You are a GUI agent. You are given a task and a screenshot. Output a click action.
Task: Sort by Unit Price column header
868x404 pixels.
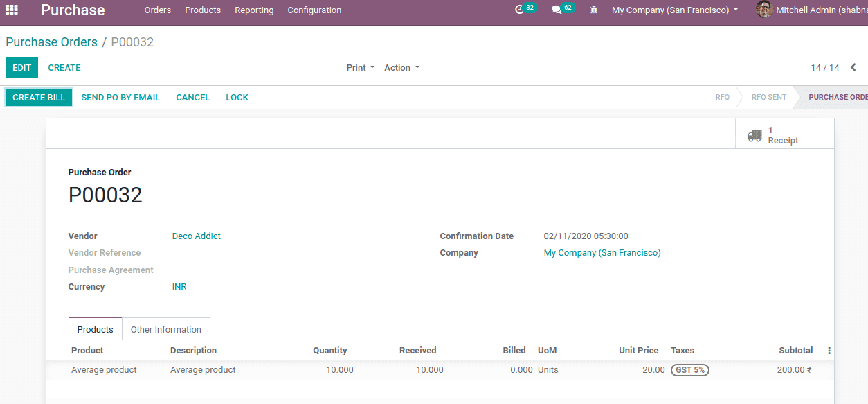[639, 351]
